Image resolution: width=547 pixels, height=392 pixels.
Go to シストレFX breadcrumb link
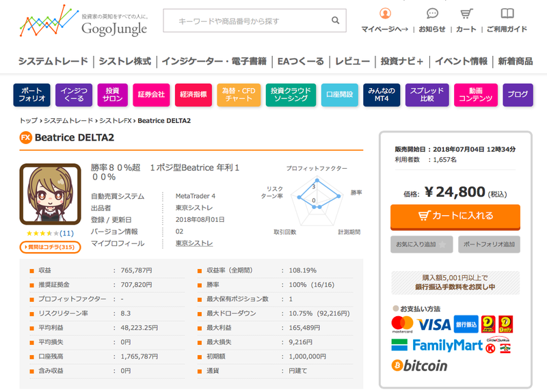(x=116, y=121)
